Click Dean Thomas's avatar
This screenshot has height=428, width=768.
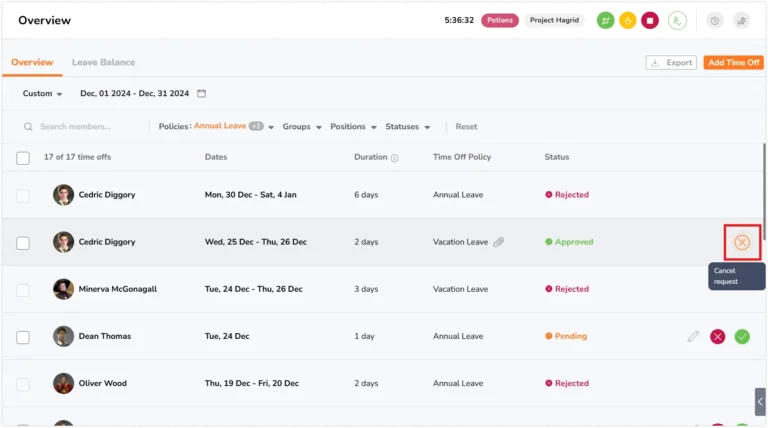pyautogui.click(x=63, y=336)
